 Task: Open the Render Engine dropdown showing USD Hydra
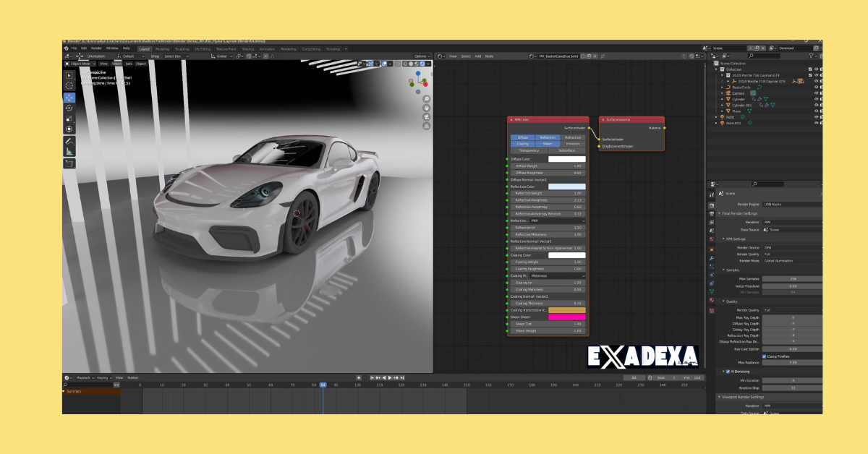[x=793, y=204]
